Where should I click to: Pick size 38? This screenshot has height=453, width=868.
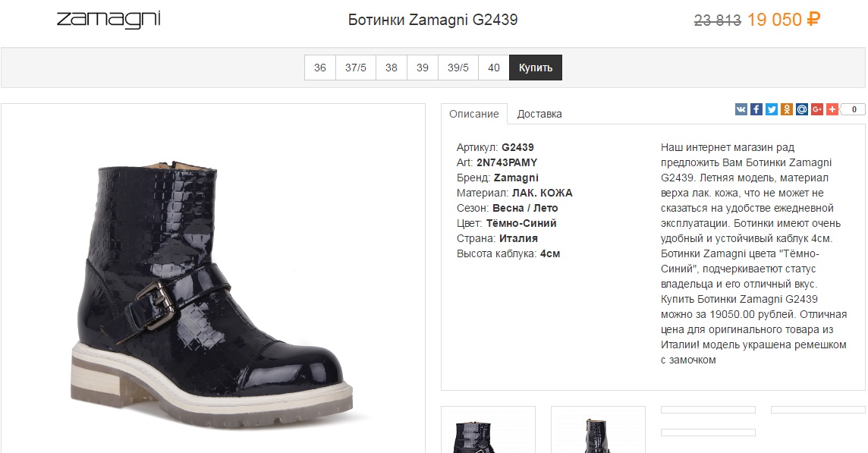click(392, 68)
